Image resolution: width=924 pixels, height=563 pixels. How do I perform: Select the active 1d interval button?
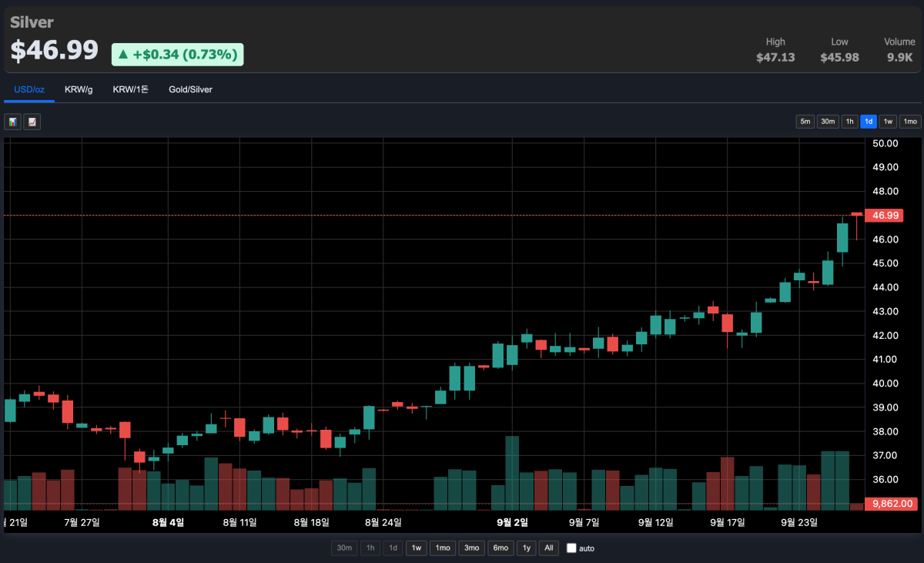click(869, 122)
